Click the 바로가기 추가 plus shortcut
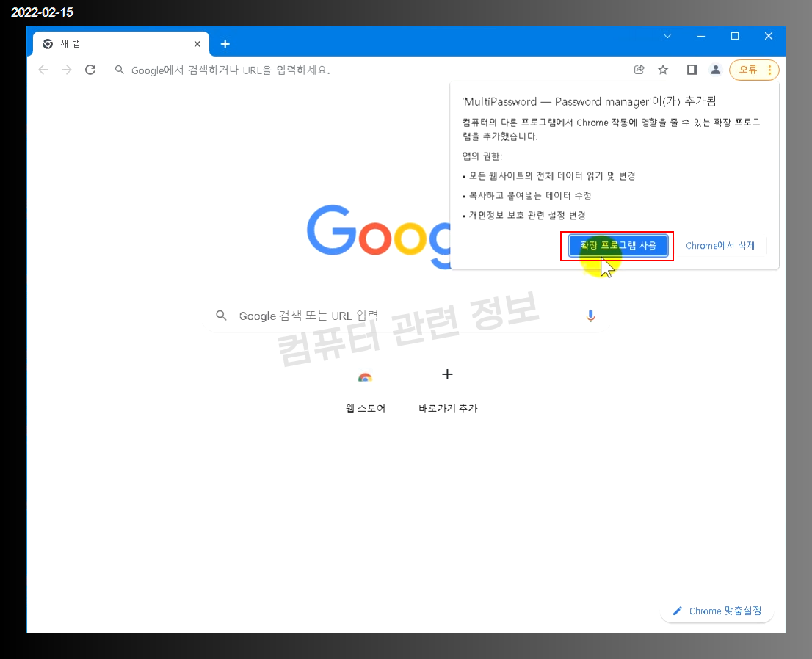Viewport: 812px width, 659px height. (x=447, y=391)
